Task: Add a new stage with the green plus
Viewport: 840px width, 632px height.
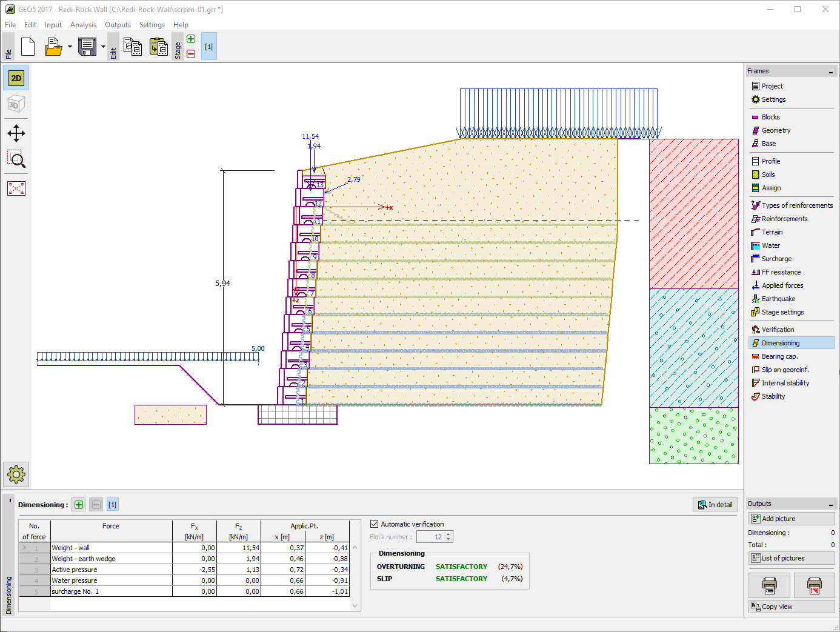Action: [x=190, y=38]
